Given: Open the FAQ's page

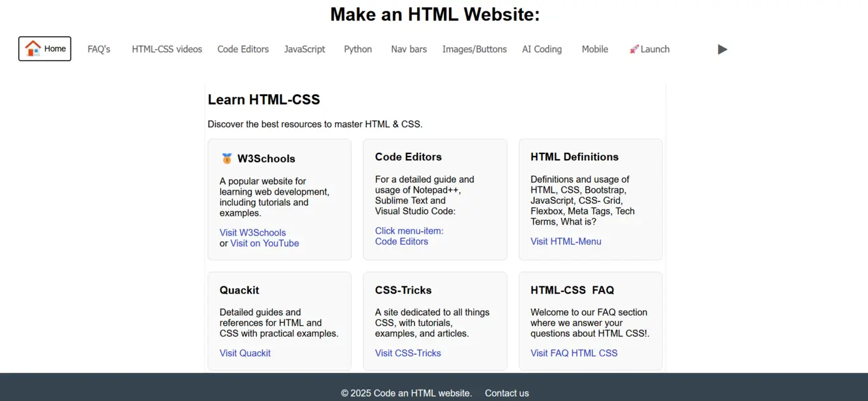Looking at the screenshot, I should (99, 49).
